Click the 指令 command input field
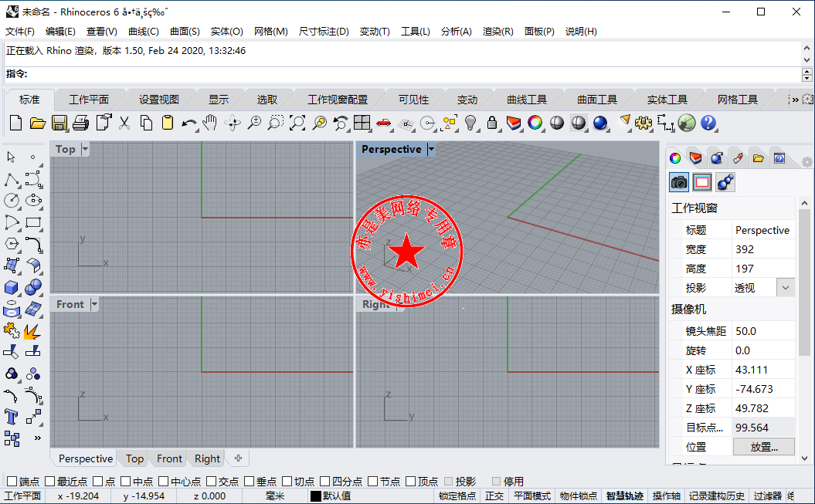The height and width of the screenshot is (504, 815). tap(402, 74)
